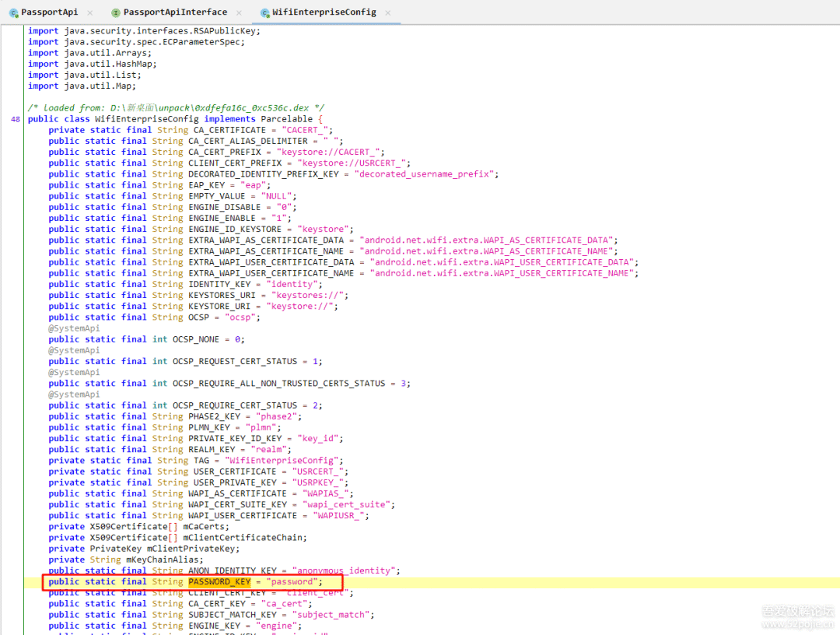Image resolution: width=840 pixels, height=635 pixels.
Task: Click the java.security.spec.ECParameterSpec import
Action: tap(152, 42)
